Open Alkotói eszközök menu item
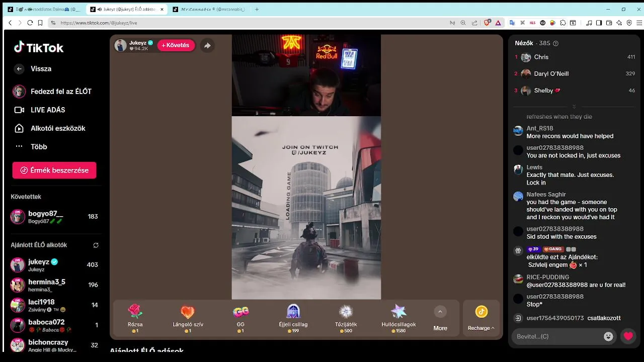 tap(49, 128)
